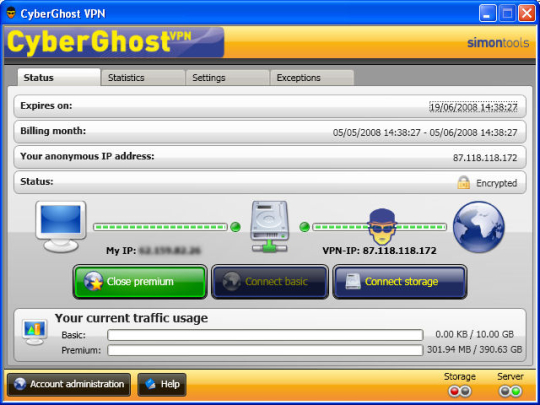Click the CyberGhost VPN logo banner
Viewport: 540px width, 405px height.
point(114,42)
